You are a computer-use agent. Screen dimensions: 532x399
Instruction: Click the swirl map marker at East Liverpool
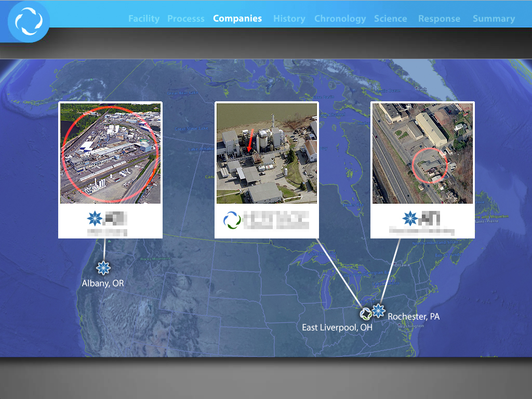click(x=366, y=313)
